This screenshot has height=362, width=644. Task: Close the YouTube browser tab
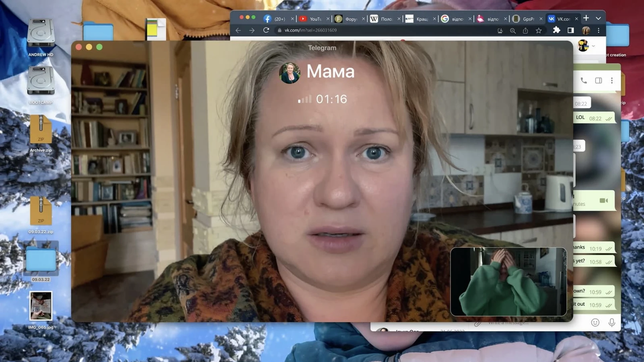point(328,19)
